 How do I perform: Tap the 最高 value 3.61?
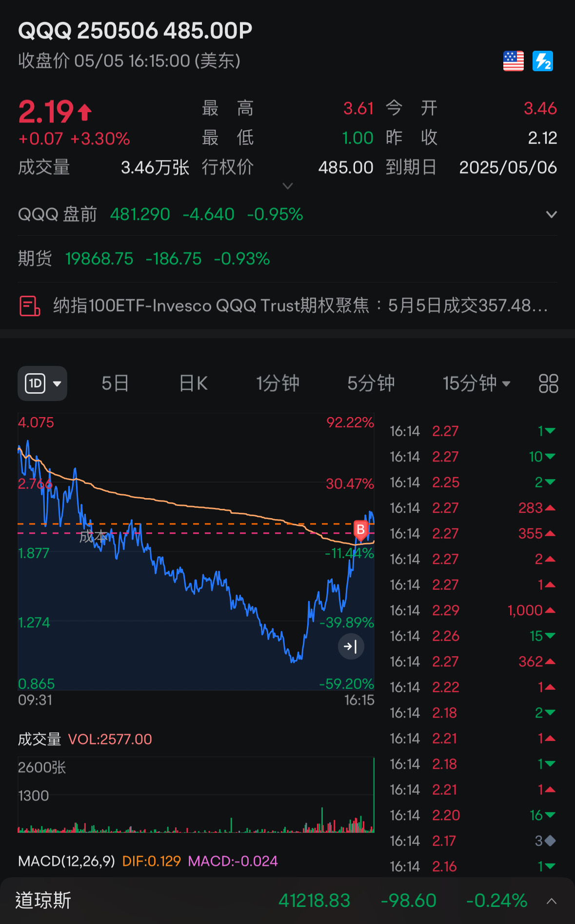click(358, 108)
